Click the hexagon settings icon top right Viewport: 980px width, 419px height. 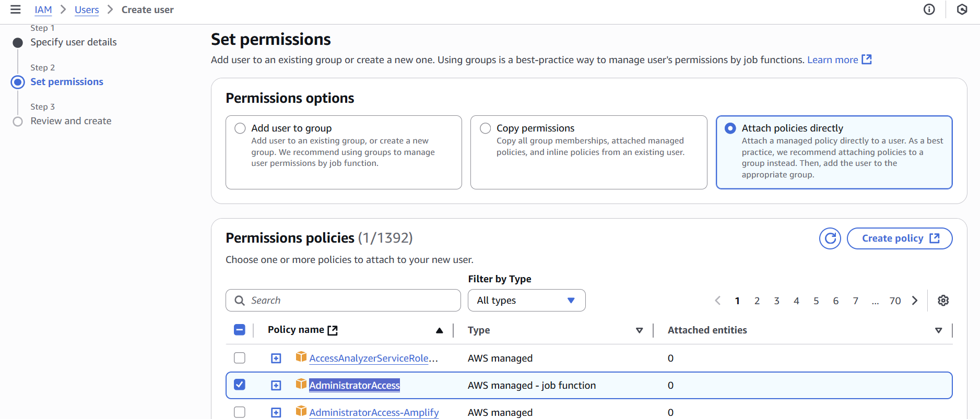click(962, 9)
